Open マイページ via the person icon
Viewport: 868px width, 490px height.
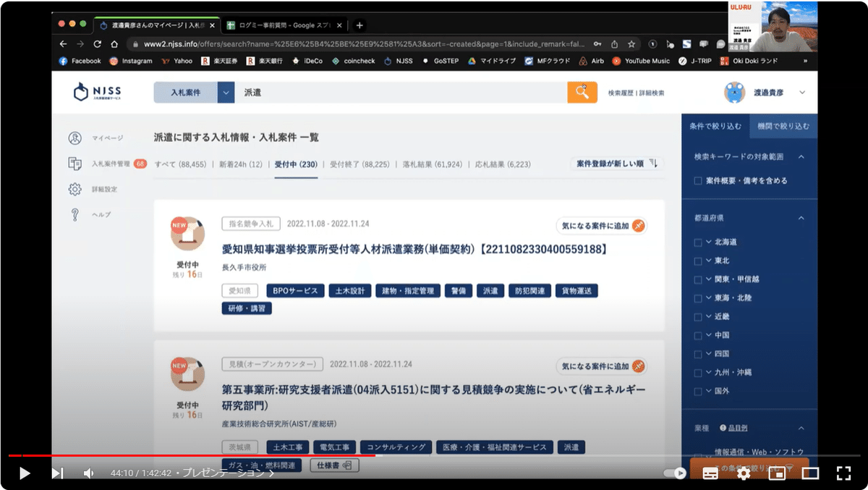coord(74,138)
